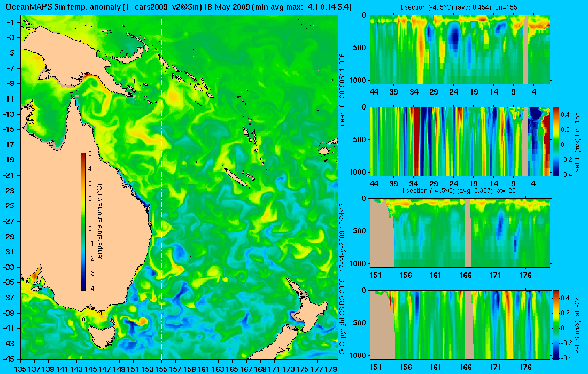588x374 pixels.
Task: Click the '-24' label under the eastward velocity section
Action: click(453, 184)
